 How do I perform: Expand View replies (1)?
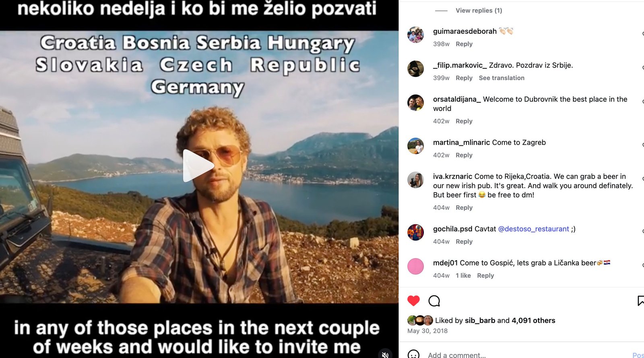click(x=479, y=10)
